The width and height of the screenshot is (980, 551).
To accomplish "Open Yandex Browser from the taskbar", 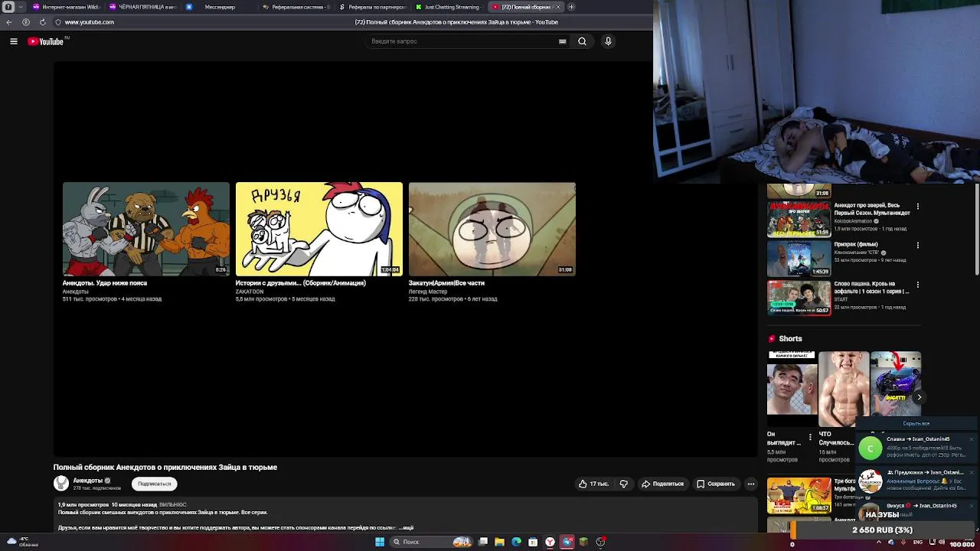I will tap(550, 542).
